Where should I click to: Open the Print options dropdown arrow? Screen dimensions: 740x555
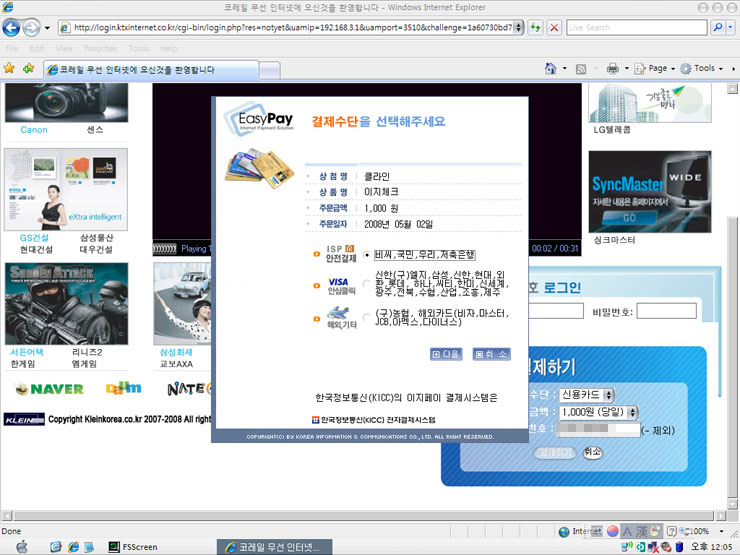(627, 68)
